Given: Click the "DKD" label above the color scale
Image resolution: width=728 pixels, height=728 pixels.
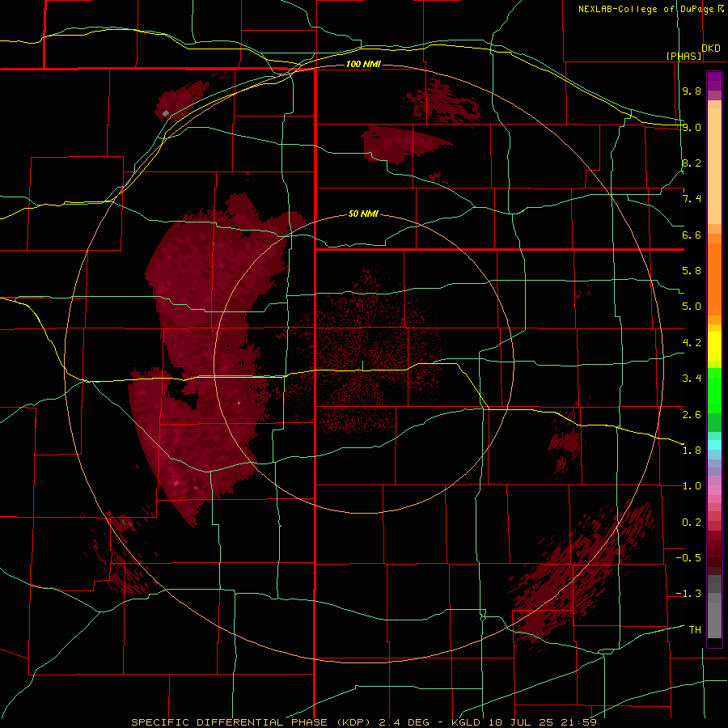Looking at the screenshot, I should click(x=711, y=49).
